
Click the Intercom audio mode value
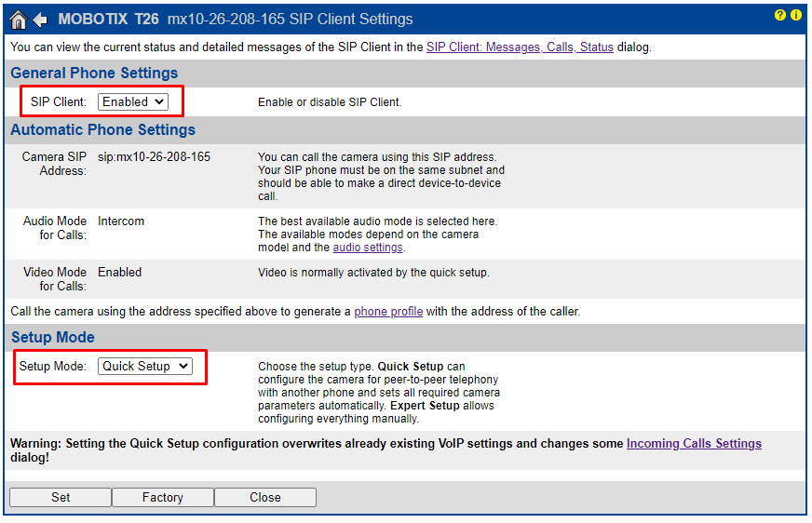(121, 221)
